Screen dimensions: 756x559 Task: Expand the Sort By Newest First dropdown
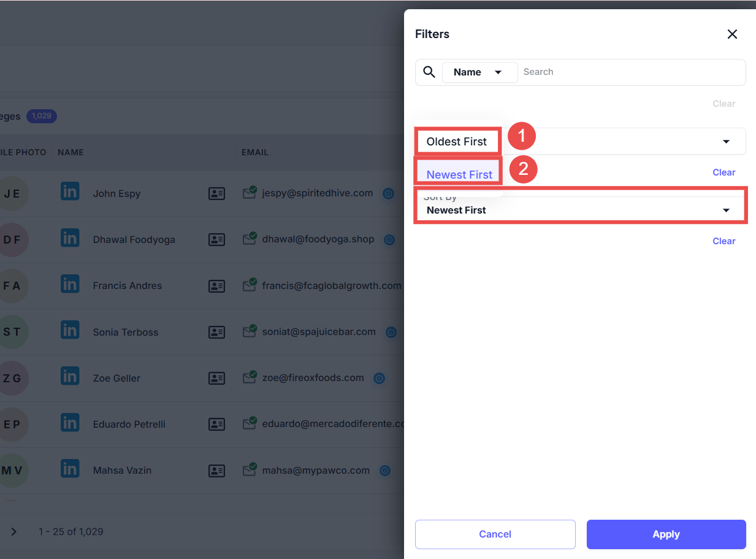pos(726,210)
